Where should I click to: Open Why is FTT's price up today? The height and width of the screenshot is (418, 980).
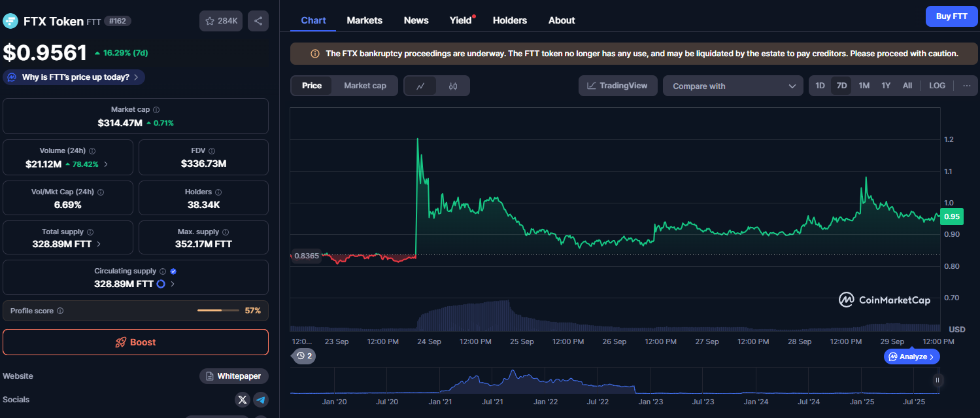coord(74,77)
